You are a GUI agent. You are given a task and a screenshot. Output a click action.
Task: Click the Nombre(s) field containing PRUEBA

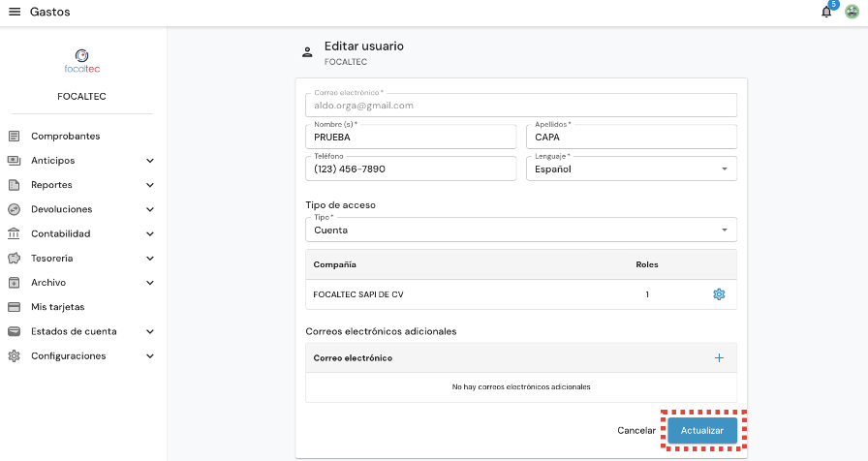pyautogui.click(x=411, y=137)
